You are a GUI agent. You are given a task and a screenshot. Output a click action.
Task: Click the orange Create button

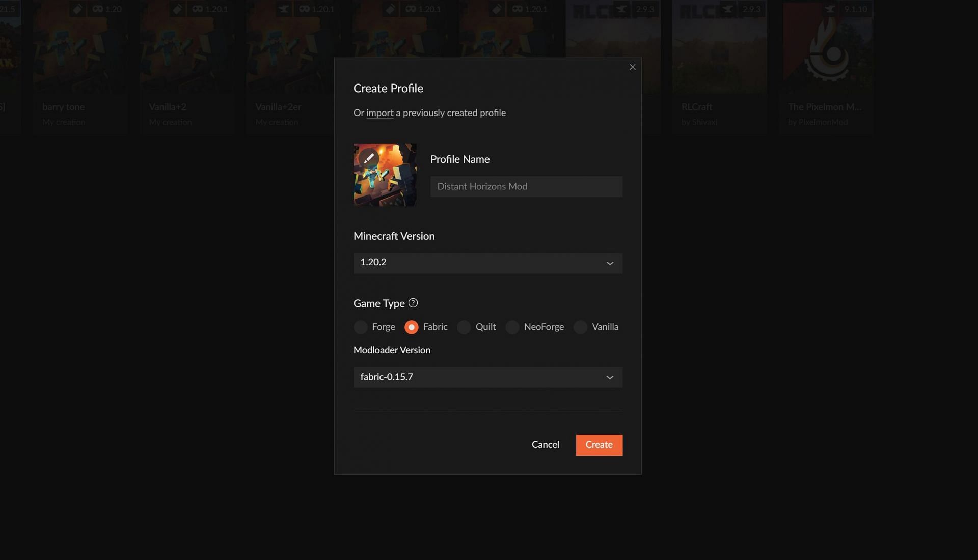(599, 445)
